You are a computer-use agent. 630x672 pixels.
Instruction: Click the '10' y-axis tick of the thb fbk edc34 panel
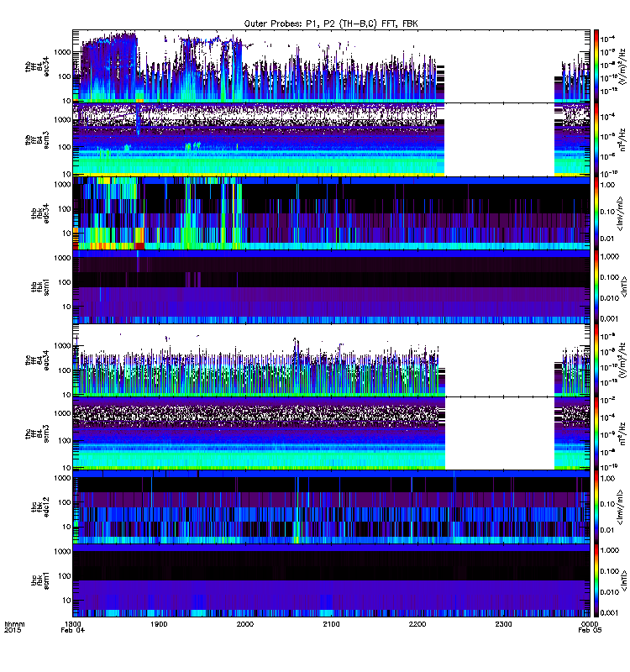point(66,234)
